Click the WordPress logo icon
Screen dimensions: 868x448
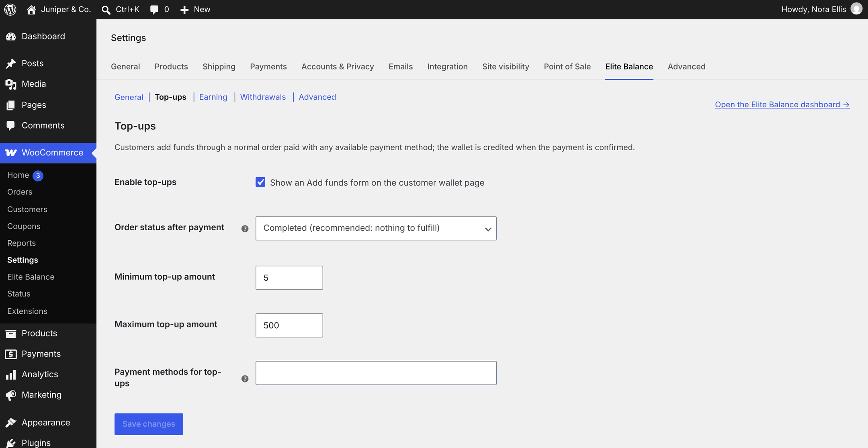coord(10,9)
